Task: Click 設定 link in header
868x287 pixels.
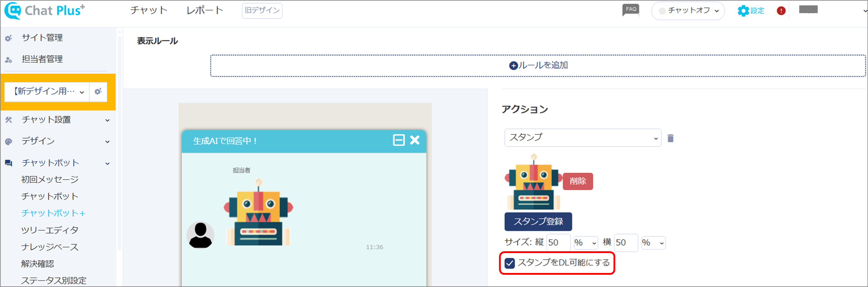Action: pyautogui.click(x=757, y=11)
